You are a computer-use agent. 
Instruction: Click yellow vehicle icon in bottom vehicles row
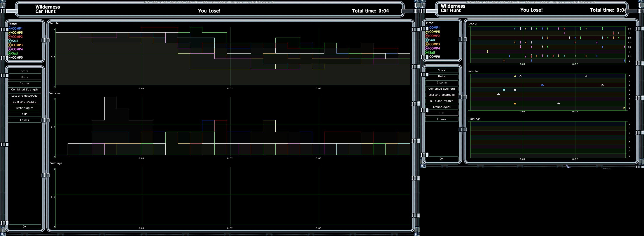pos(624,108)
